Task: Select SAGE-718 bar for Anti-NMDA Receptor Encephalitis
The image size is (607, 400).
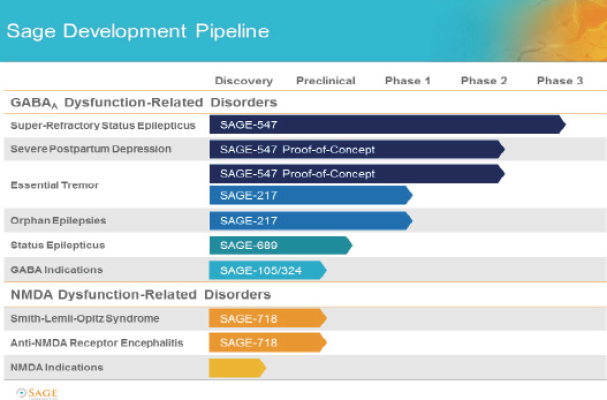Action: 268,343
